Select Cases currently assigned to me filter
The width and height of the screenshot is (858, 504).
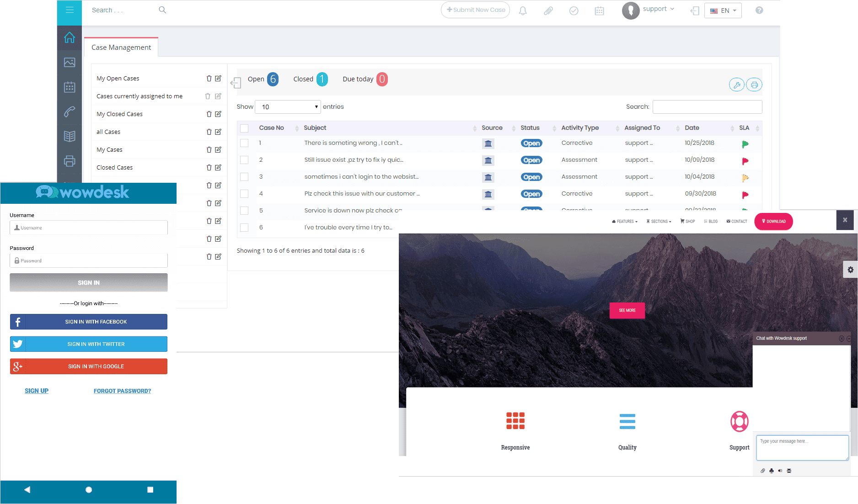pyautogui.click(x=139, y=96)
